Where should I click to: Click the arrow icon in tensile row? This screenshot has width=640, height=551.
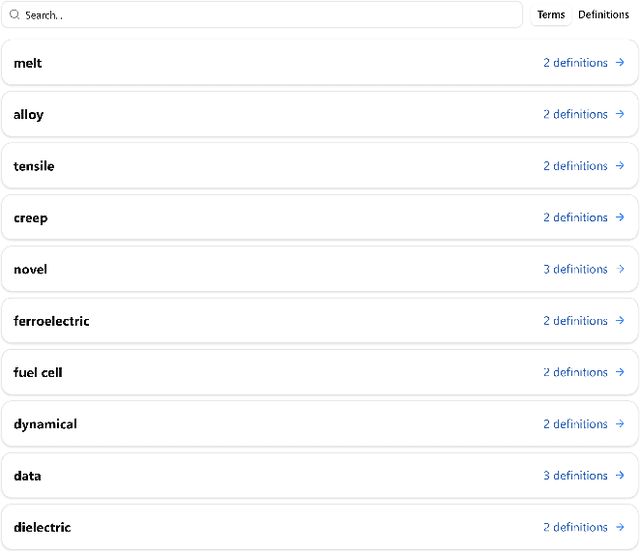pos(620,166)
